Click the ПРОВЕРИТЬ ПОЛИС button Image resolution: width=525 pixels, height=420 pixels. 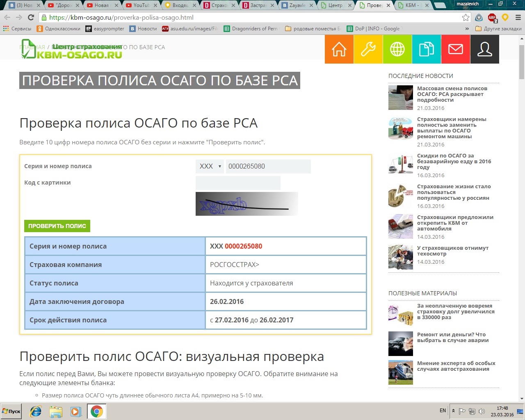click(57, 226)
